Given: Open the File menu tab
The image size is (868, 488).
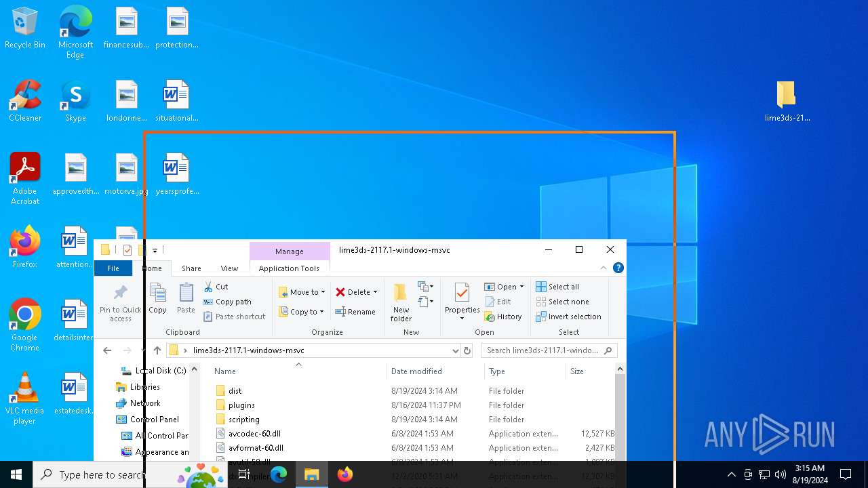Looking at the screenshot, I should [113, 268].
